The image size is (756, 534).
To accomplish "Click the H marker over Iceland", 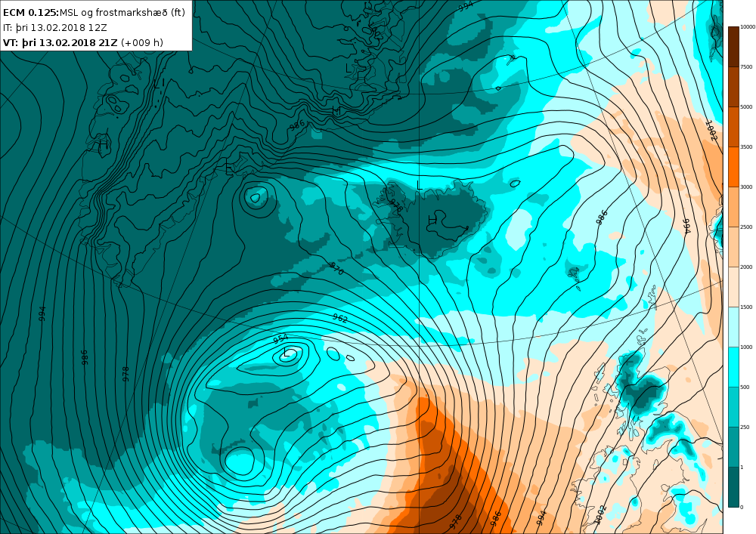I will [432, 221].
